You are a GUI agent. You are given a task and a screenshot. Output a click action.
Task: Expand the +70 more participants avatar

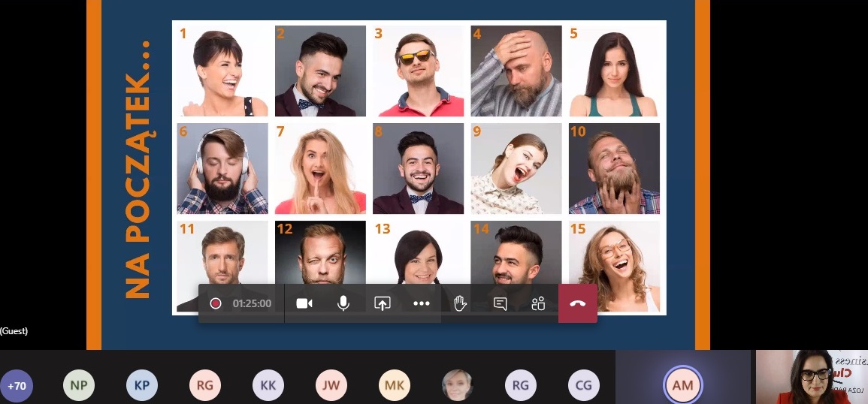pos(16,386)
